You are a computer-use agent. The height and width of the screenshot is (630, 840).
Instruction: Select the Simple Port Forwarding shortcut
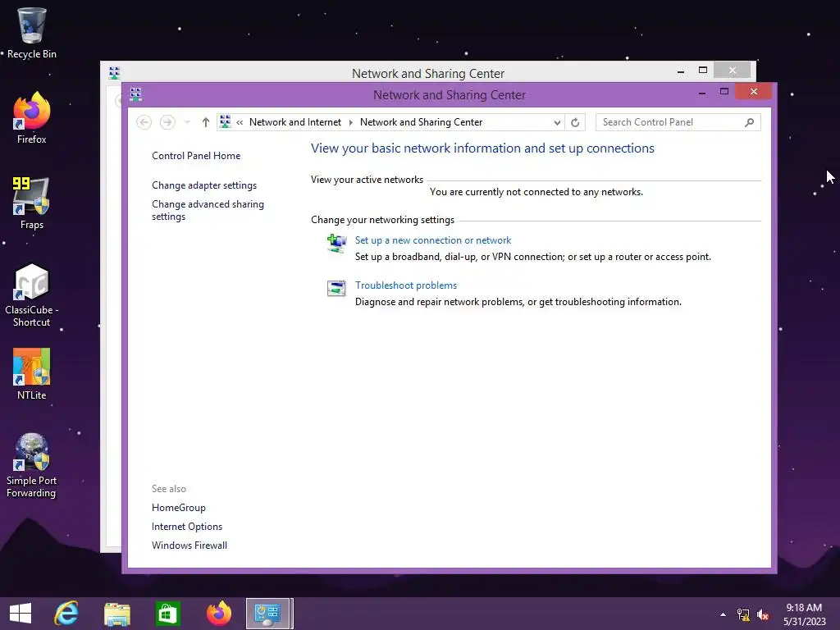(32, 466)
